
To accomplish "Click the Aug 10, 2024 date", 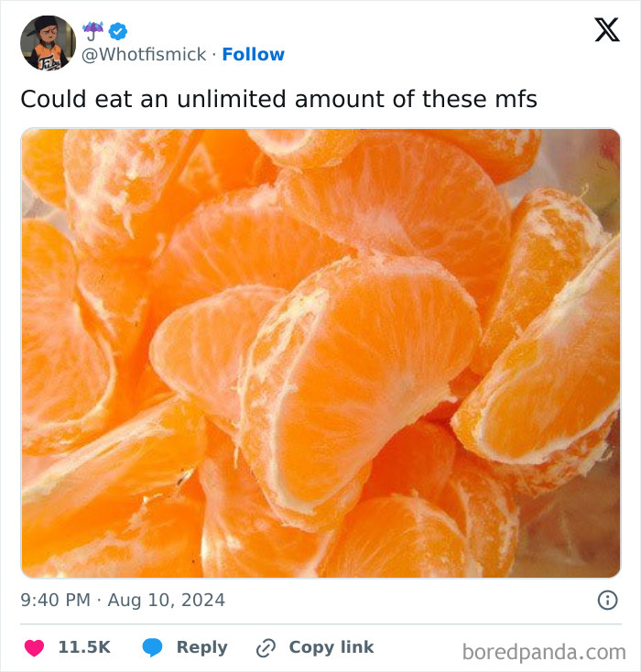I will pyautogui.click(x=166, y=601).
